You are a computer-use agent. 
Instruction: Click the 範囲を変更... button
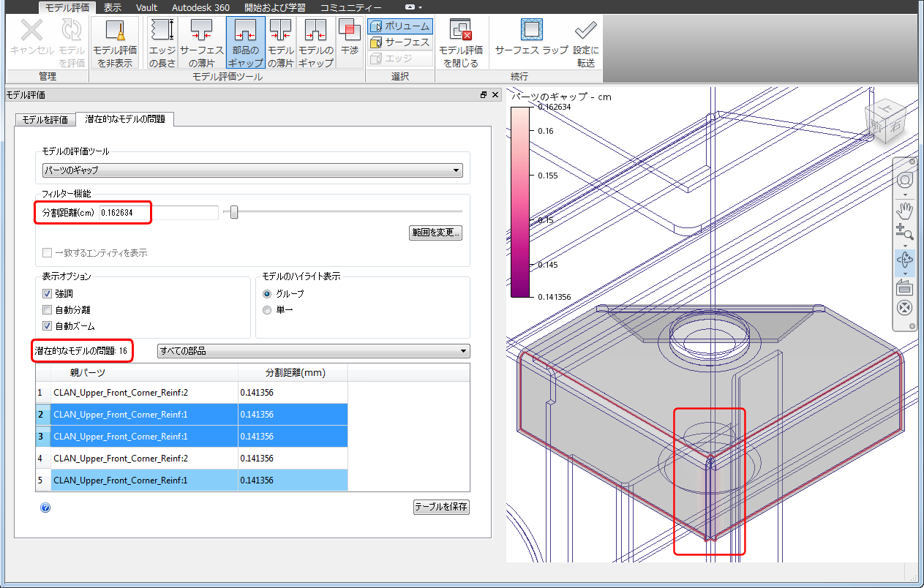(x=436, y=233)
